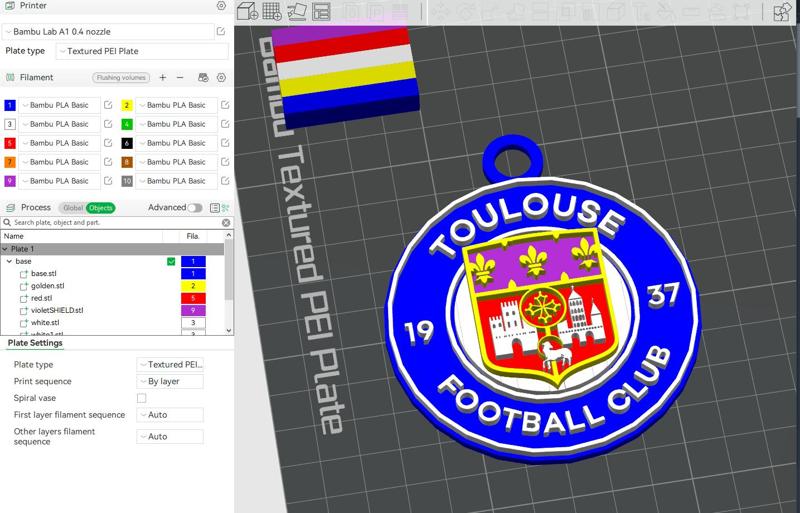Edit filament 7 preset
Viewport: 800px width, 513px height.
108,162
